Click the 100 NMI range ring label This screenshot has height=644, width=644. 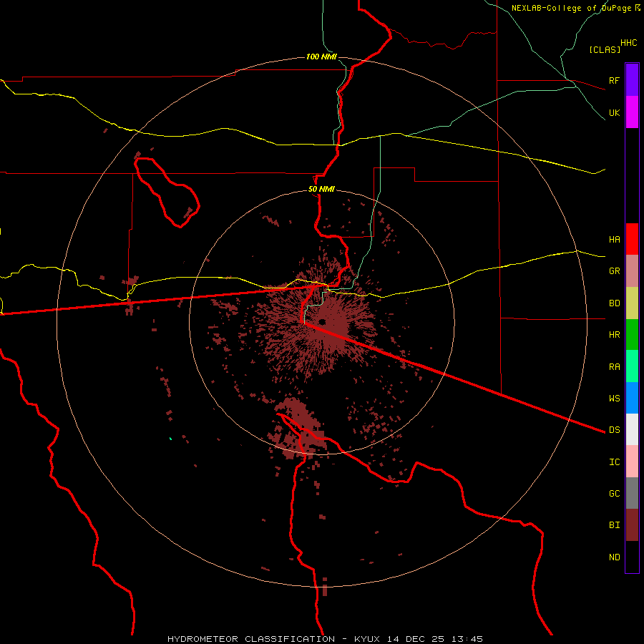[x=321, y=57]
